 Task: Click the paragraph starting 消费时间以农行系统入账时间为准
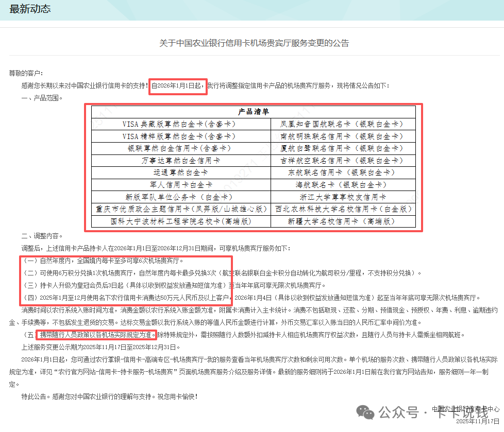[x=253, y=316]
